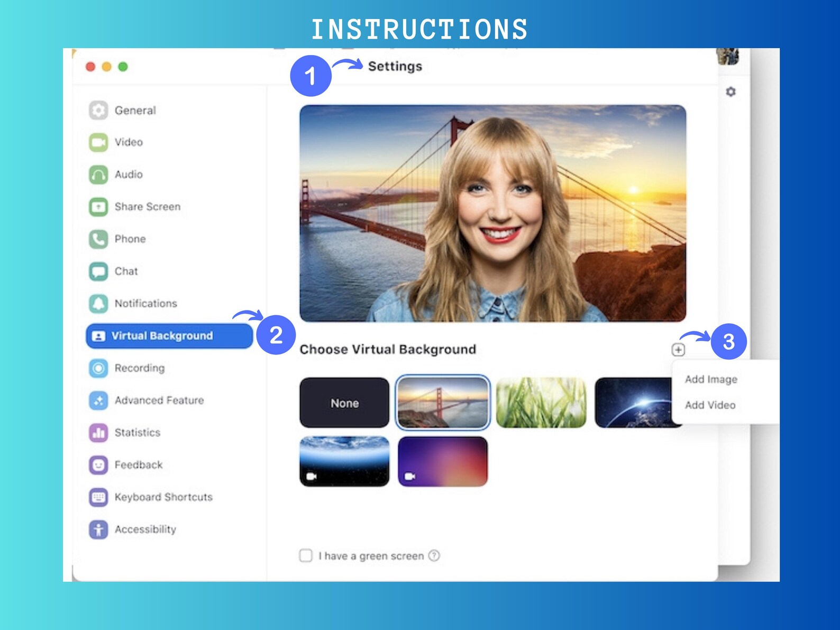The width and height of the screenshot is (840, 630).
Task: Click the plus add background button
Action: 678,350
